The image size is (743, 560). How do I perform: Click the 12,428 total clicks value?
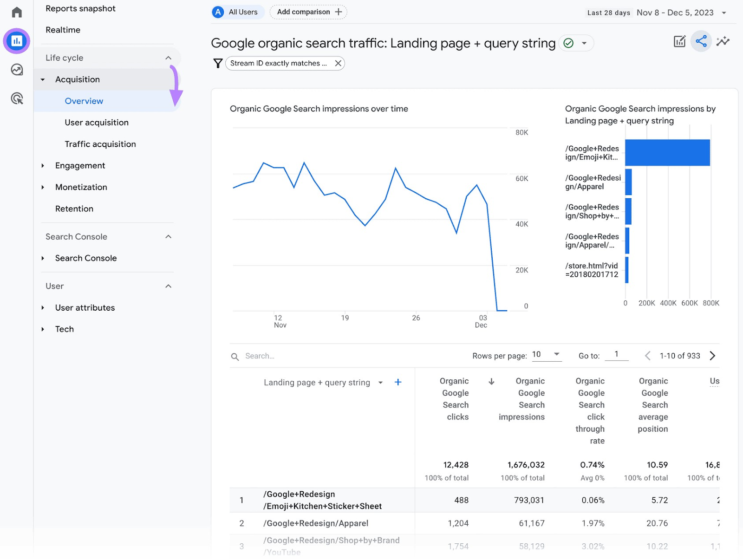[456, 465]
